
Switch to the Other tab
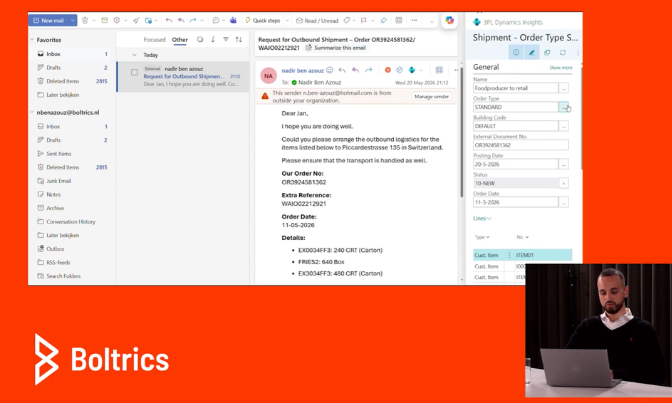[x=180, y=39]
